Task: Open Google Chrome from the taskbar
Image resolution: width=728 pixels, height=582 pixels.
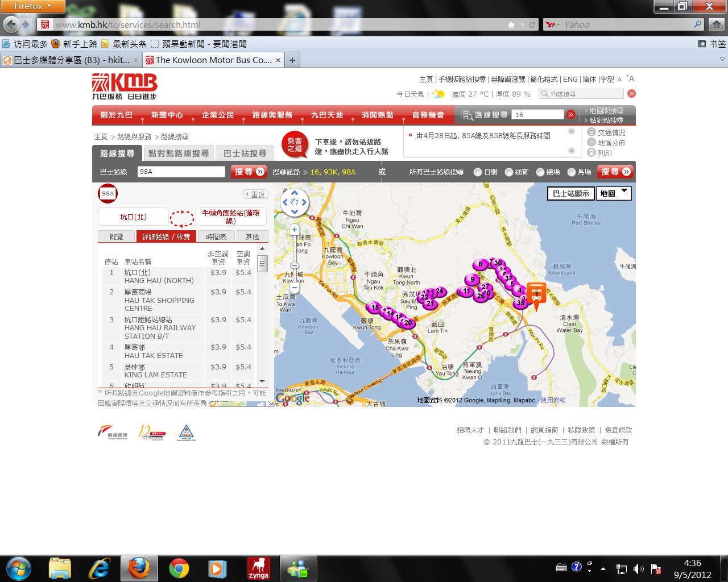Action: (x=179, y=568)
